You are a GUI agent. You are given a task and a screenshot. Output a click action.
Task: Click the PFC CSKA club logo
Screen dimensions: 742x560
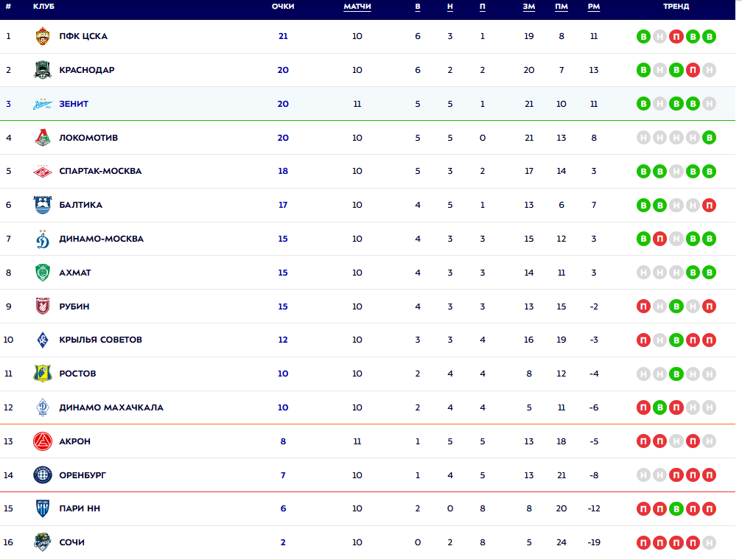(43, 36)
